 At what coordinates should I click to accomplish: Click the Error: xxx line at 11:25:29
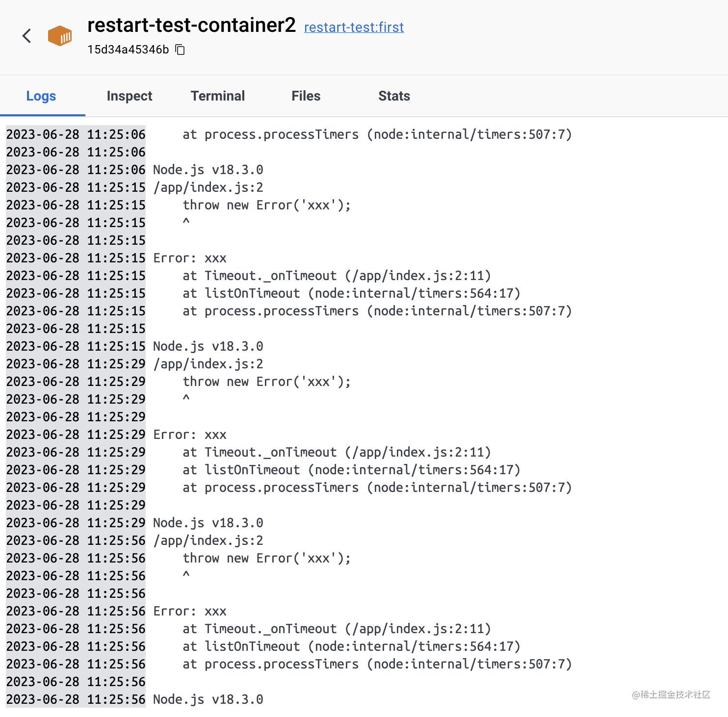point(190,435)
